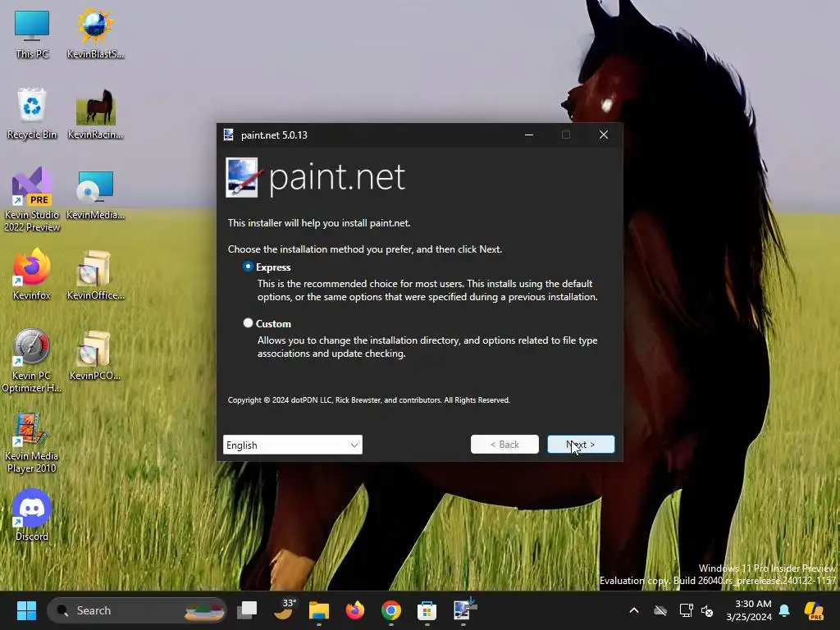840x630 pixels.
Task: Open Microsoft Store from the taskbar
Action: tap(427, 610)
